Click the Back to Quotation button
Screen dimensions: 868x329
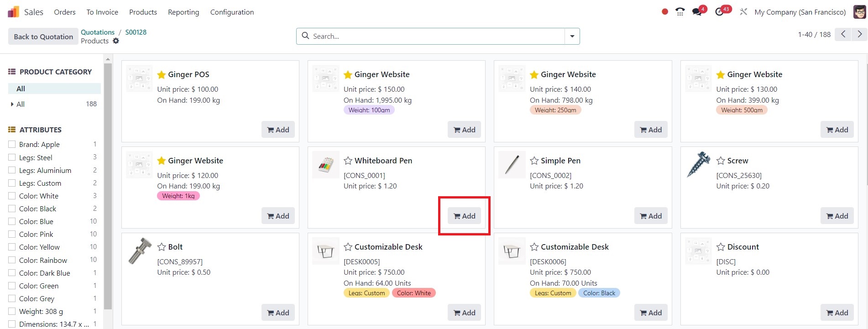pyautogui.click(x=43, y=37)
